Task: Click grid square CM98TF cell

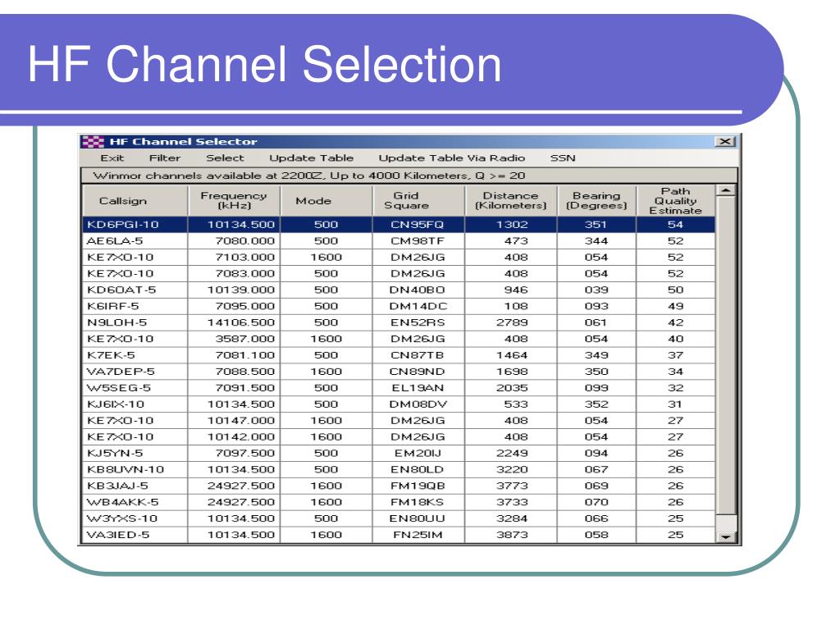Action: 418,241
